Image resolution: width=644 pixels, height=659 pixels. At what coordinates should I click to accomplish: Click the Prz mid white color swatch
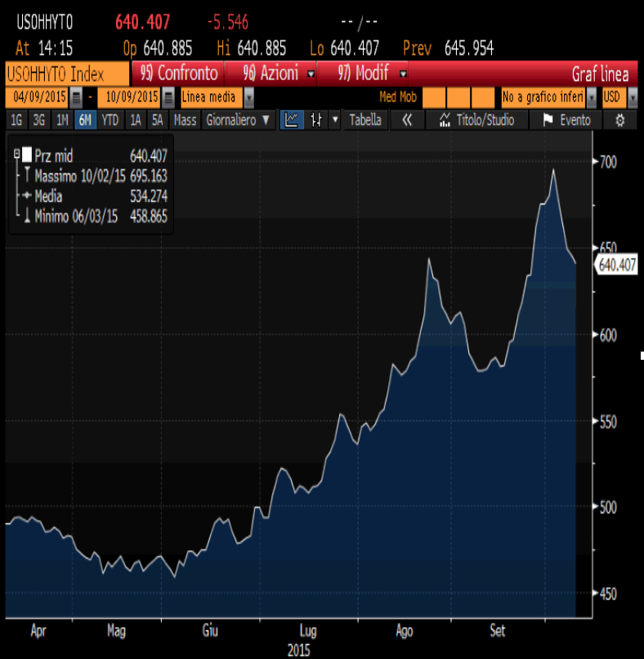(27, 155)
